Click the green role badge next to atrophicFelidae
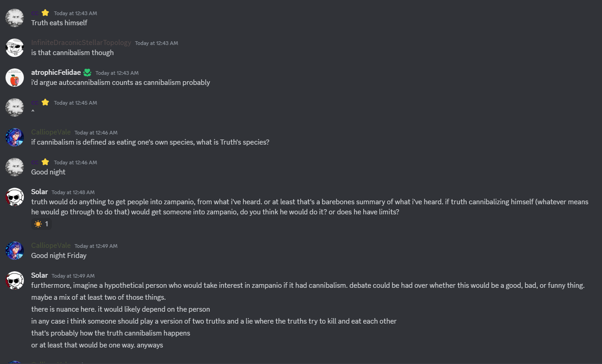 tap(87, 73)
